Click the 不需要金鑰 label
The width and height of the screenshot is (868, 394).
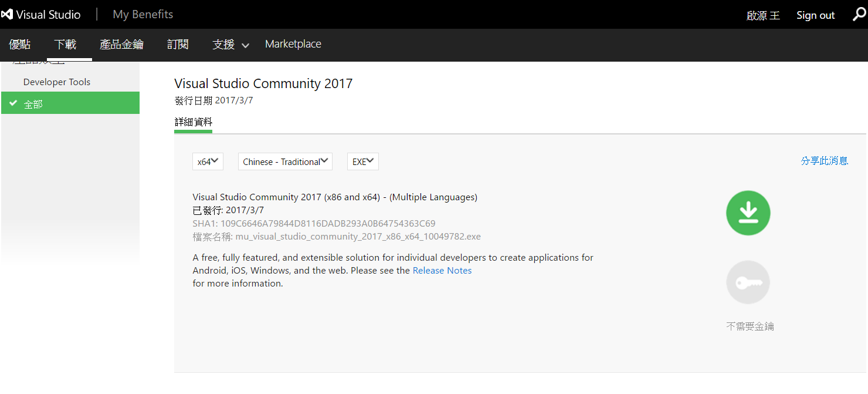[x=750, y=326]
